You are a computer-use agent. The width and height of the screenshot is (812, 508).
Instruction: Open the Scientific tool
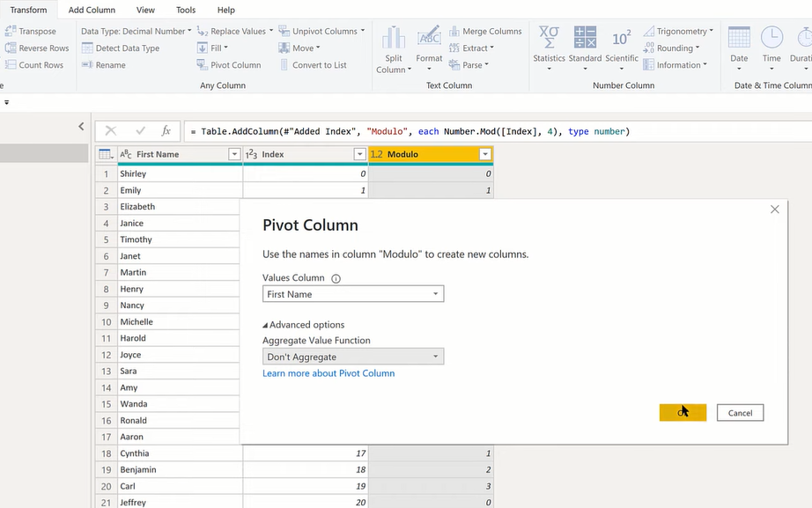point(622,48)
